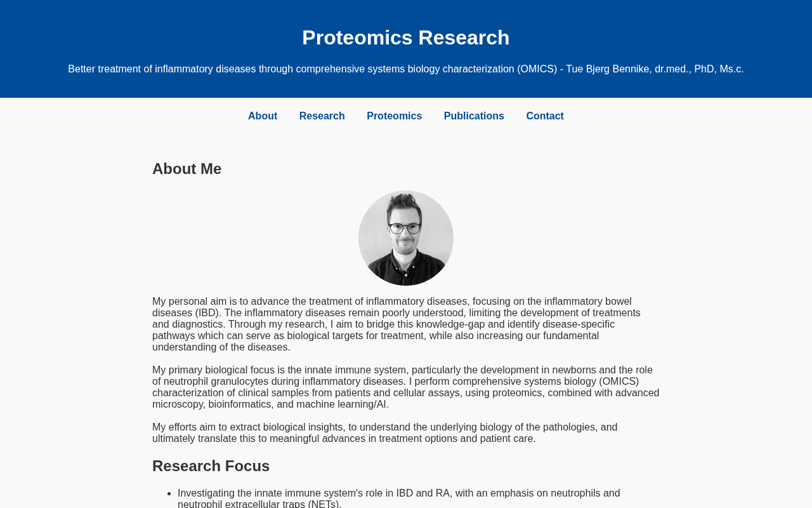Go to the Research navigation link

322,116
